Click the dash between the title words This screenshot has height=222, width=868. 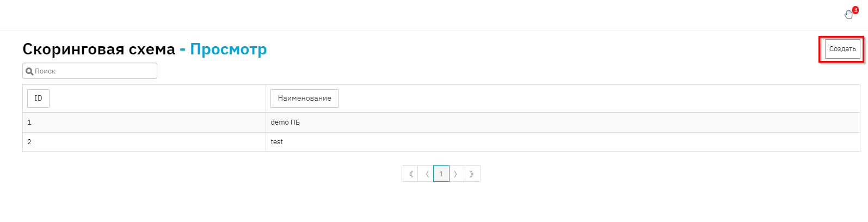click(182, 50)
